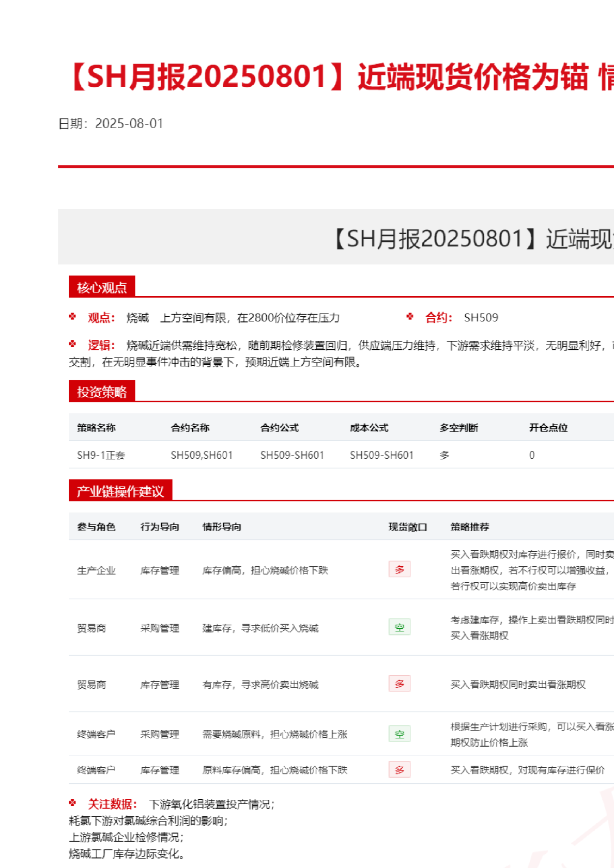This screenshot has height=868, width=614.
Task: Click the 多空判断 column header
Action: pyautogui.click(x=458, y=428)
